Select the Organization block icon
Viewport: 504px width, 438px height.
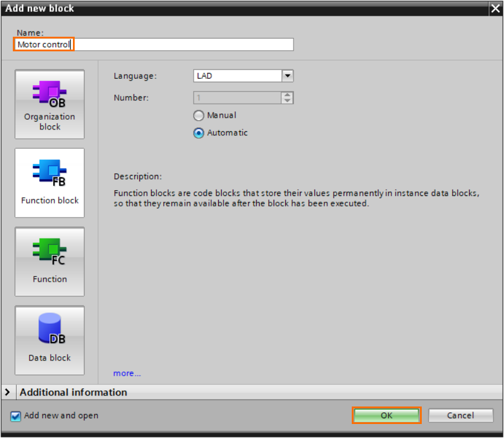pyautogui.click(x=50, y=104)
